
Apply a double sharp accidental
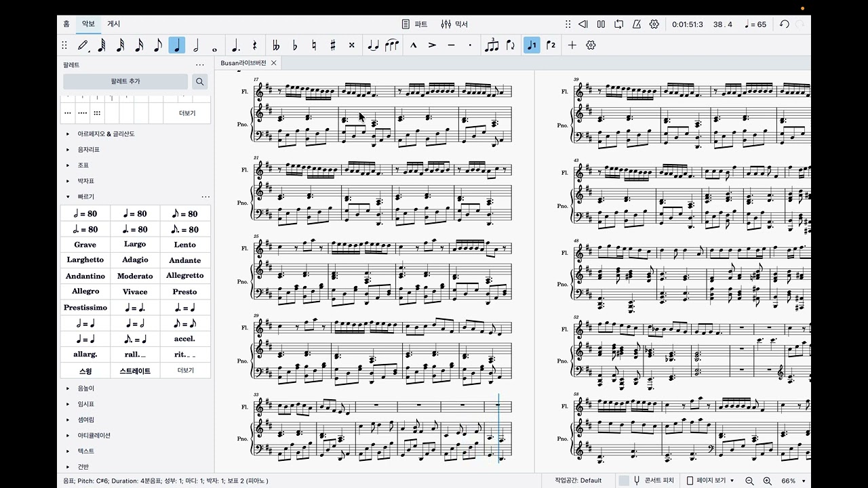point(351,45)
